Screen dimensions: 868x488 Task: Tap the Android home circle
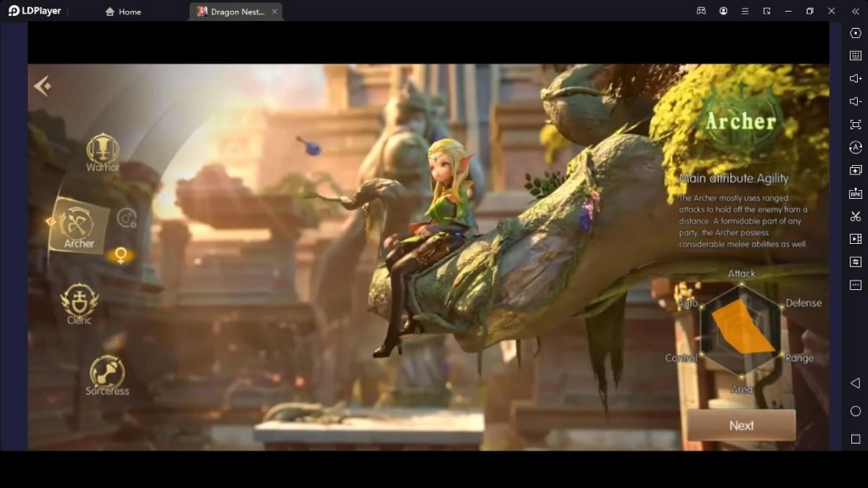tap(855, 411)
